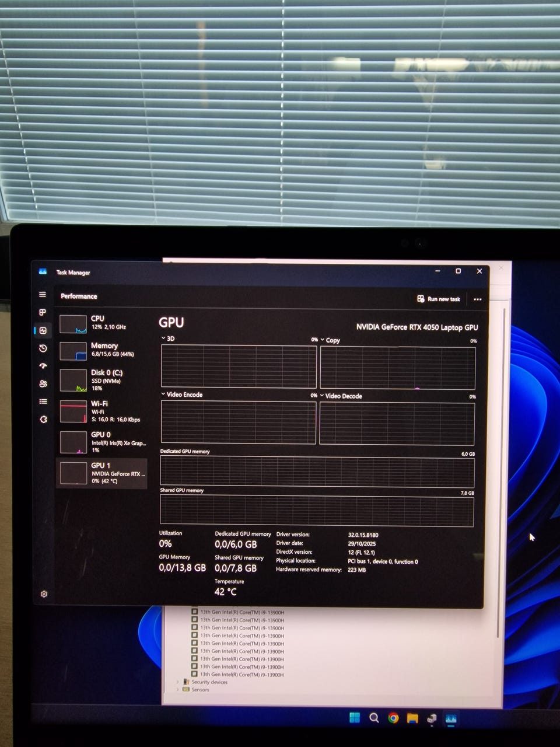Open the Startup apps icon in sidebar
Screen dimensions: 560x747
(43, 366)
